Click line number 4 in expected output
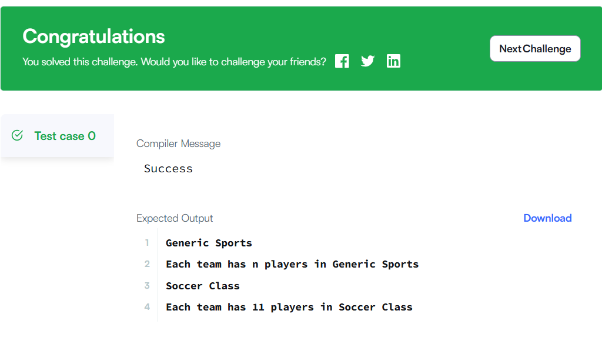The height and width of the screenshot is (364, 602). (147, 307)
